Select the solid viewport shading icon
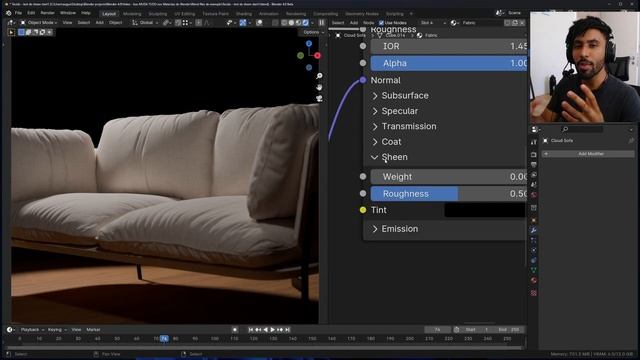The width and height of the screenshot is (640, 360). (291, 23)
